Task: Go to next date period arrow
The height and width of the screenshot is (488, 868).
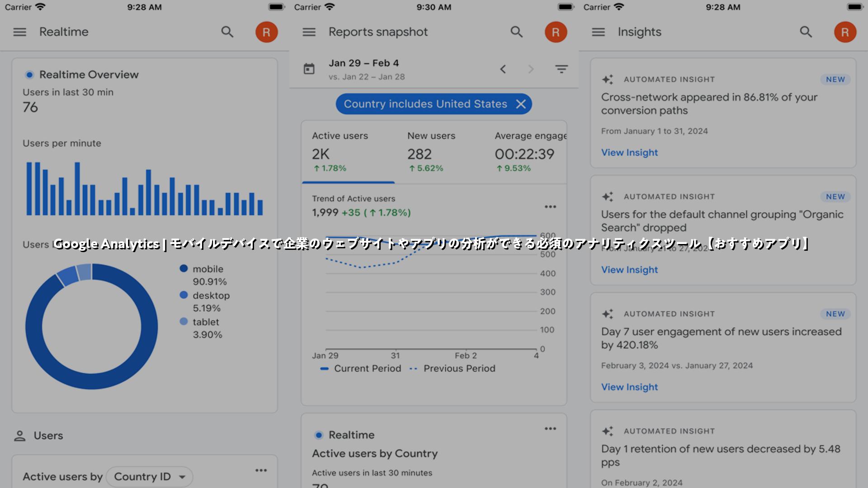Action: pyautogui.click(x=531, y=69)
